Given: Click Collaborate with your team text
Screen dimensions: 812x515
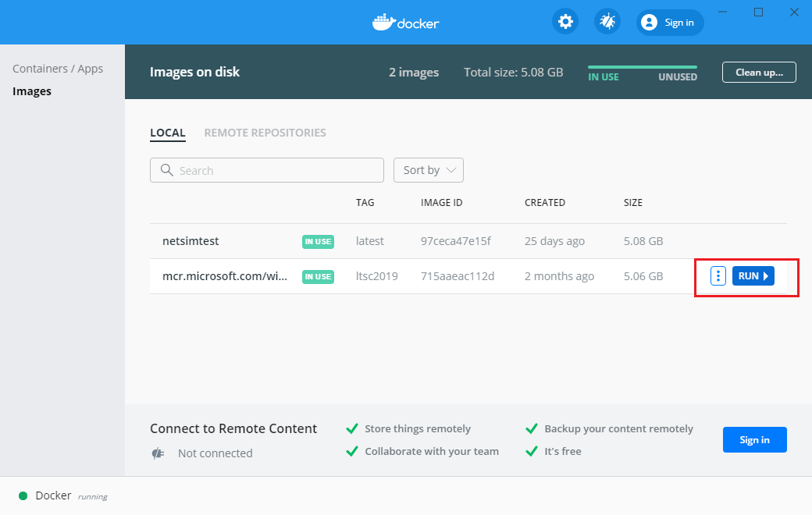Looking at the screenshot, I should pos(432,451).
